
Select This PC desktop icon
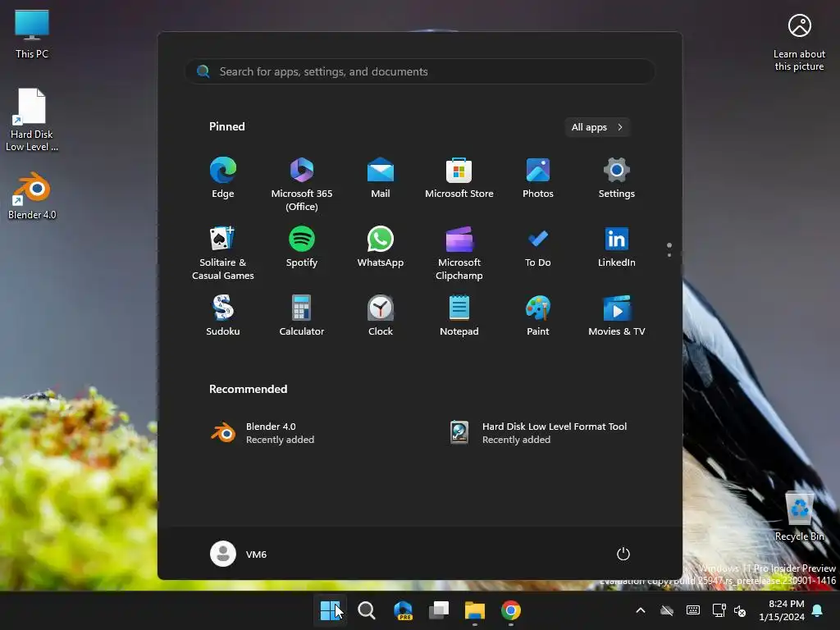32,34
